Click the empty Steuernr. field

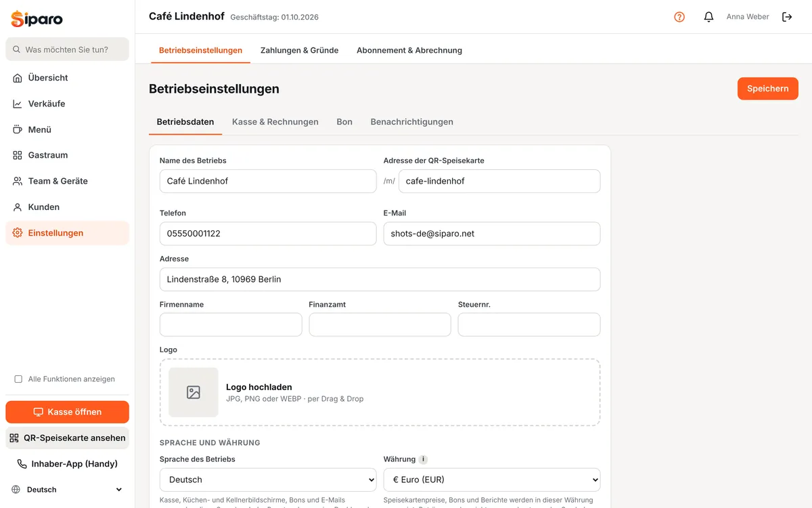pos(529,324)
